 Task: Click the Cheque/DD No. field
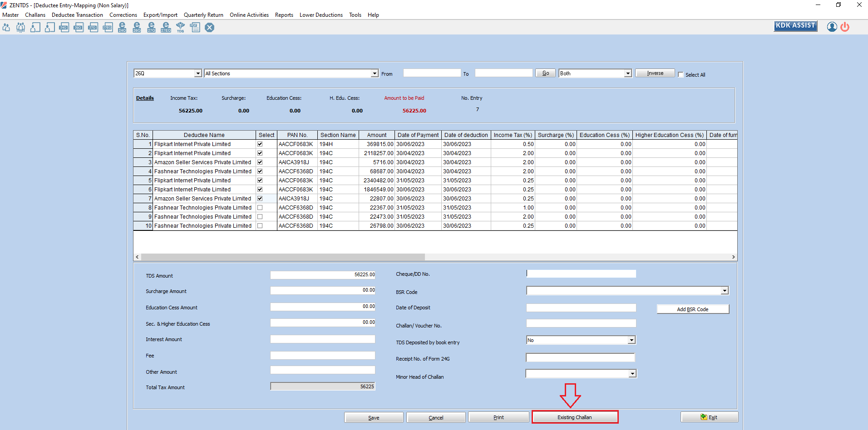(581, 274)
